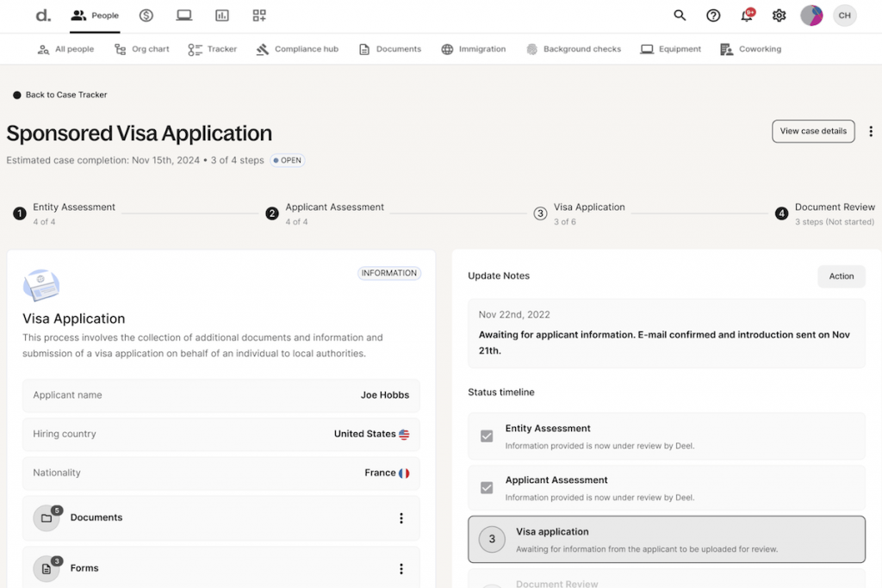Click the View case details button

812,132
